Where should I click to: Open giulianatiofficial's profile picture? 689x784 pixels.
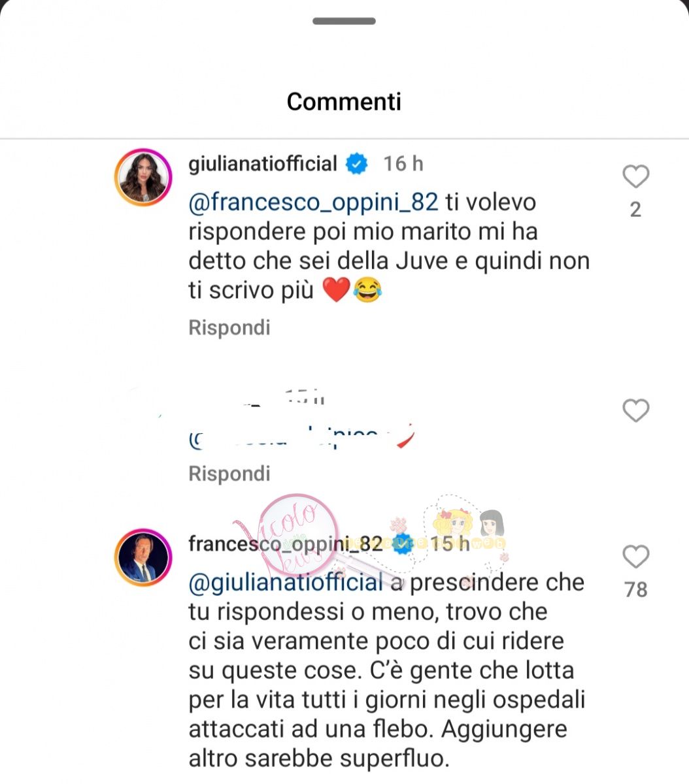[144, 178]
